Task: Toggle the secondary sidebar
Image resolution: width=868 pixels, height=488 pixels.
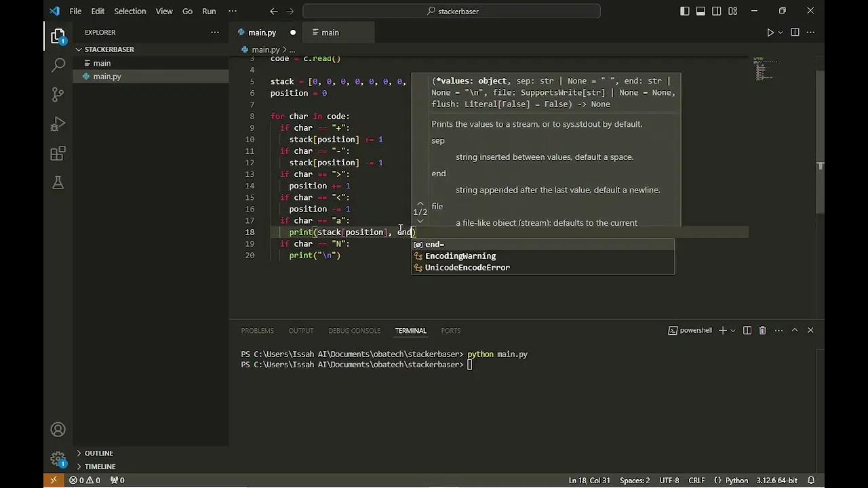Action: point(716,11)
